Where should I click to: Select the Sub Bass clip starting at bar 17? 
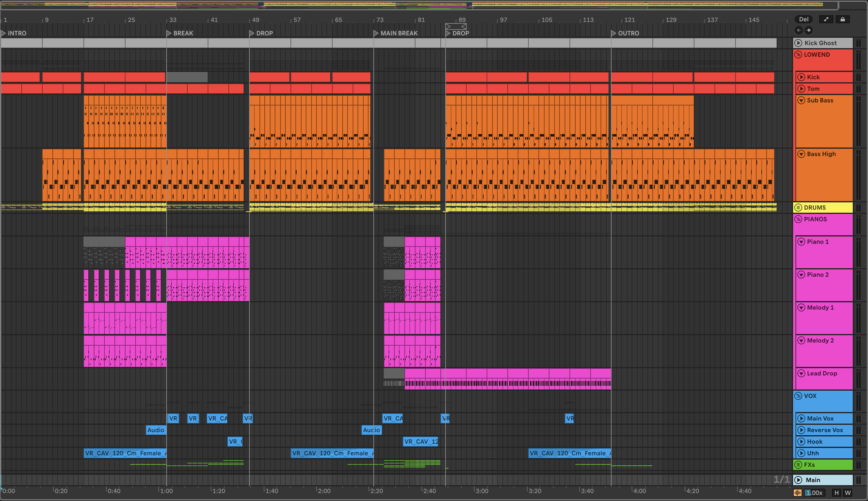125,122
